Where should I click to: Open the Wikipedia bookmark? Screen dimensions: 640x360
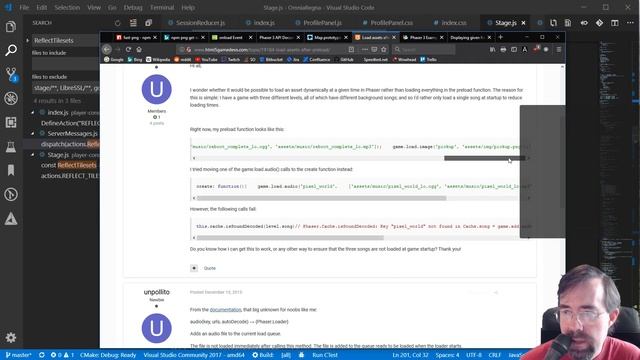pyautogui.click(x=158, y=60)
